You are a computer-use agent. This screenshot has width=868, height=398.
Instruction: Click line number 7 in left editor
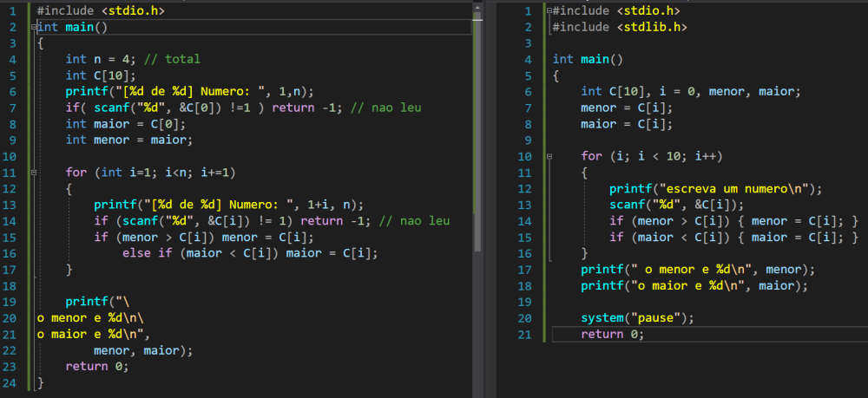coord(12,108)
